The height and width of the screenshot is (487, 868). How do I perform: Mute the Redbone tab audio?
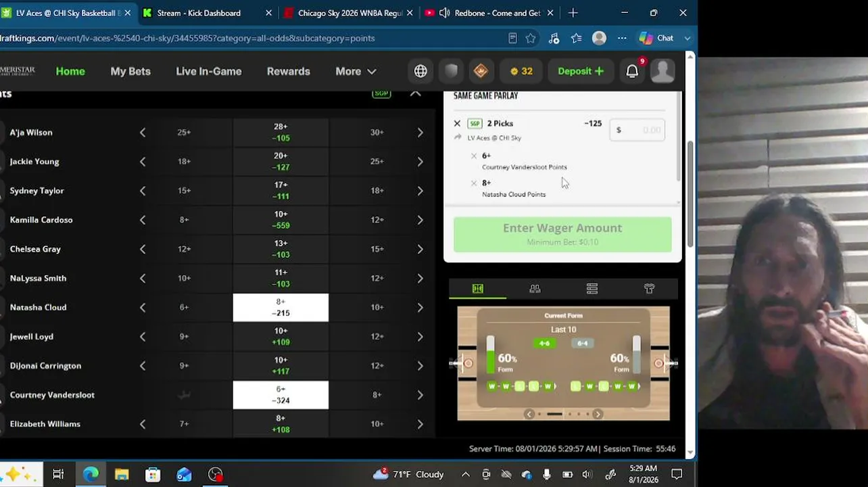(x=445, y=13)
